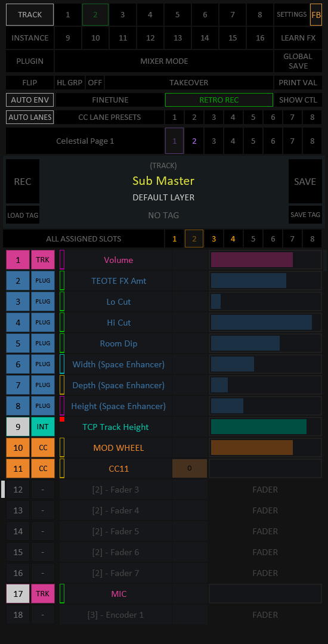Click the Celestial Page 1 label
The image size is (328, 644).
coord(85,141)
